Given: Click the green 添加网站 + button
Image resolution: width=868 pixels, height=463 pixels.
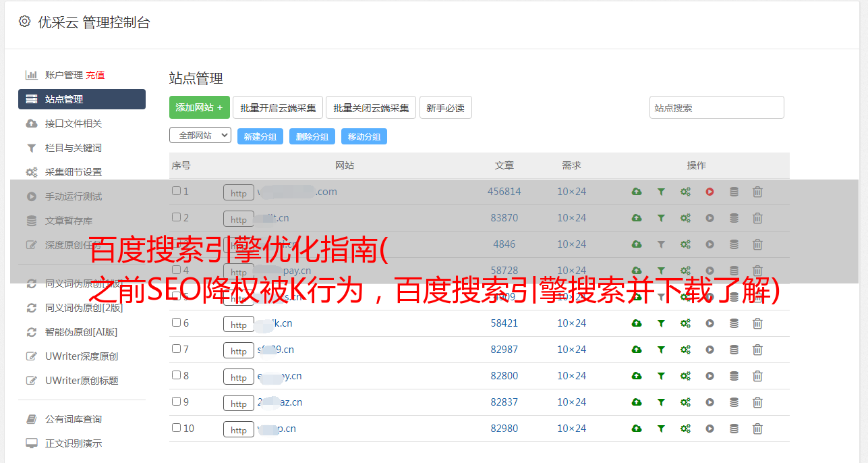Looking at the screenshot, I should click(200, 107).
